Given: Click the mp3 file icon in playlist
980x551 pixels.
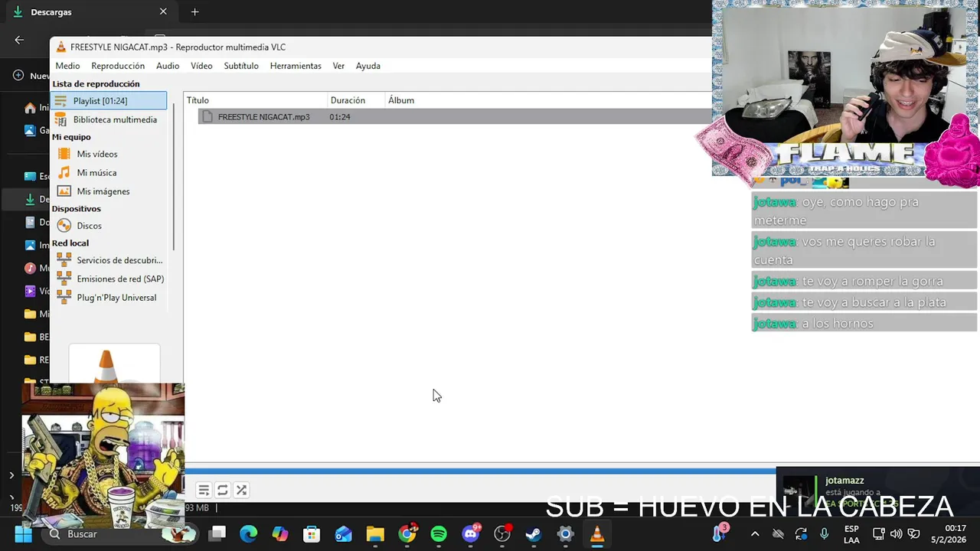Looking at the screenshot, I should click(x=207, y=117).
